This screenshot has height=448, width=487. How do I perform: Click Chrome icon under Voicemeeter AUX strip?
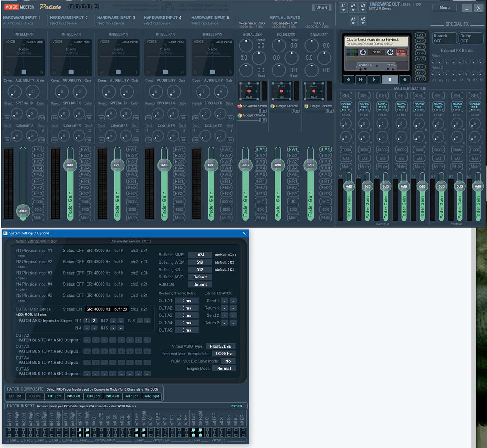click(x=272, y=106)
